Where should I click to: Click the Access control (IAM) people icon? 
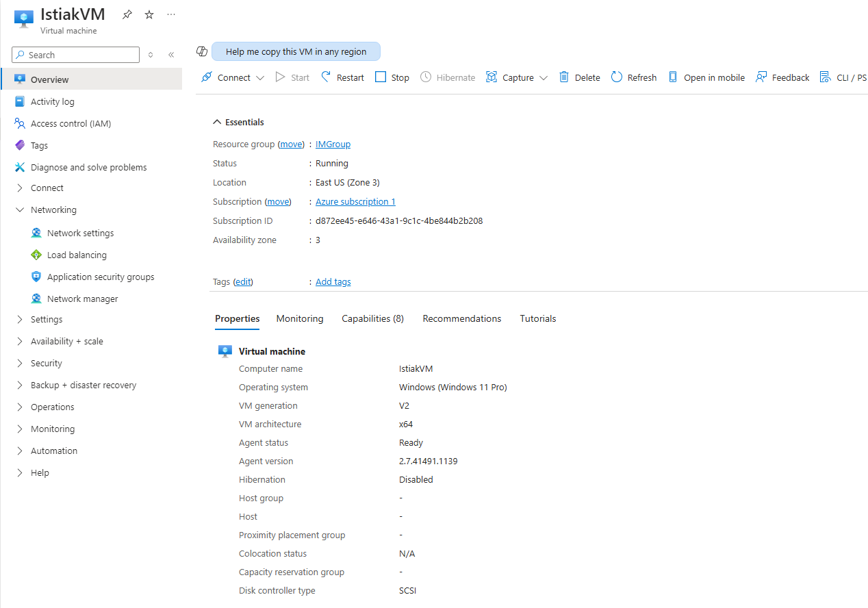point(20,123)
